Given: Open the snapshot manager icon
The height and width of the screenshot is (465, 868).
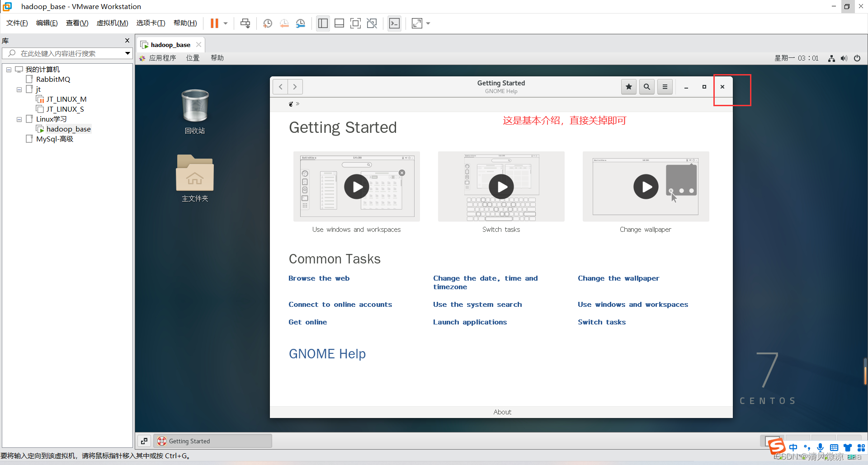Looking at the screenshot, I should (301, 23).
